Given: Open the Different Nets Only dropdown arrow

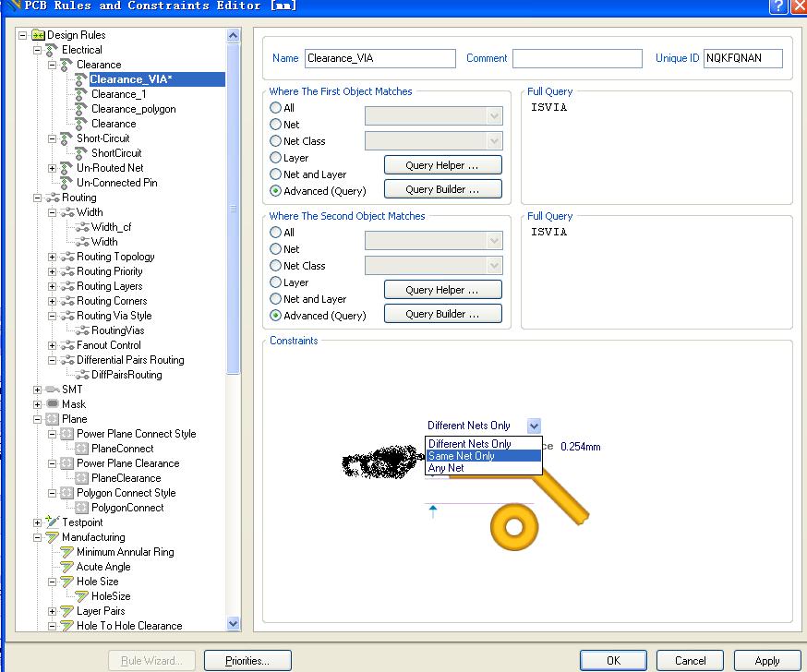Looking at the screenshot, I should point(534,426).
